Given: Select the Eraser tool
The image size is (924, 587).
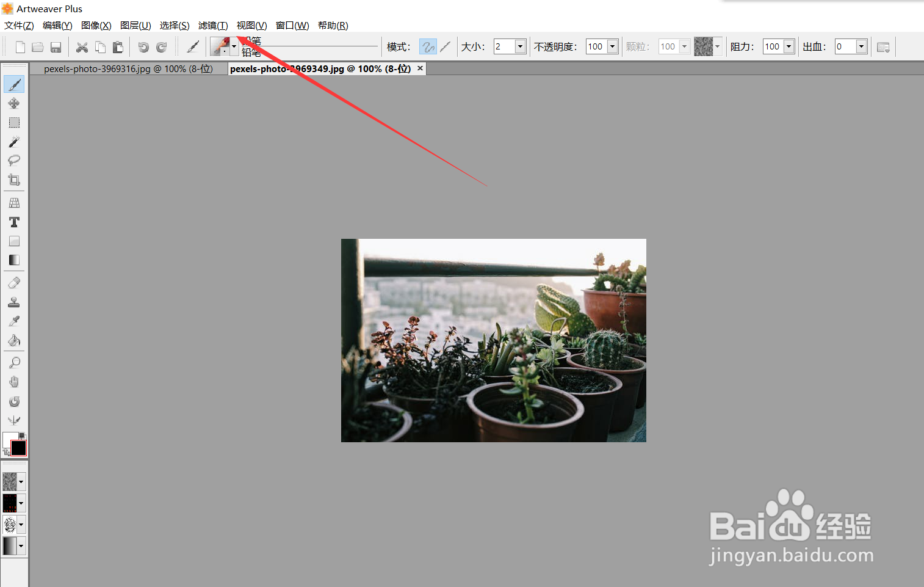Looking at the screenshot, I should 14,283.
